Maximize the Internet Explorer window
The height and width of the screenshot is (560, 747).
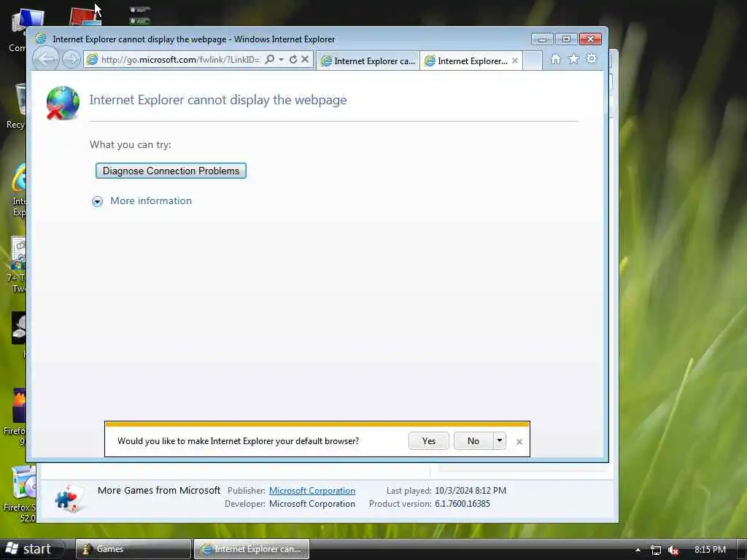click(566, 39)
